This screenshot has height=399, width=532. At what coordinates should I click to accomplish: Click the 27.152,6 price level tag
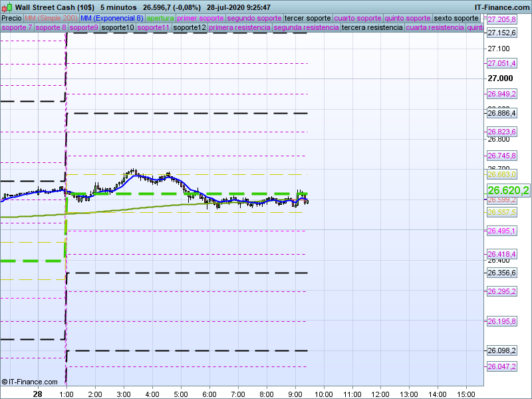[501, 33]
